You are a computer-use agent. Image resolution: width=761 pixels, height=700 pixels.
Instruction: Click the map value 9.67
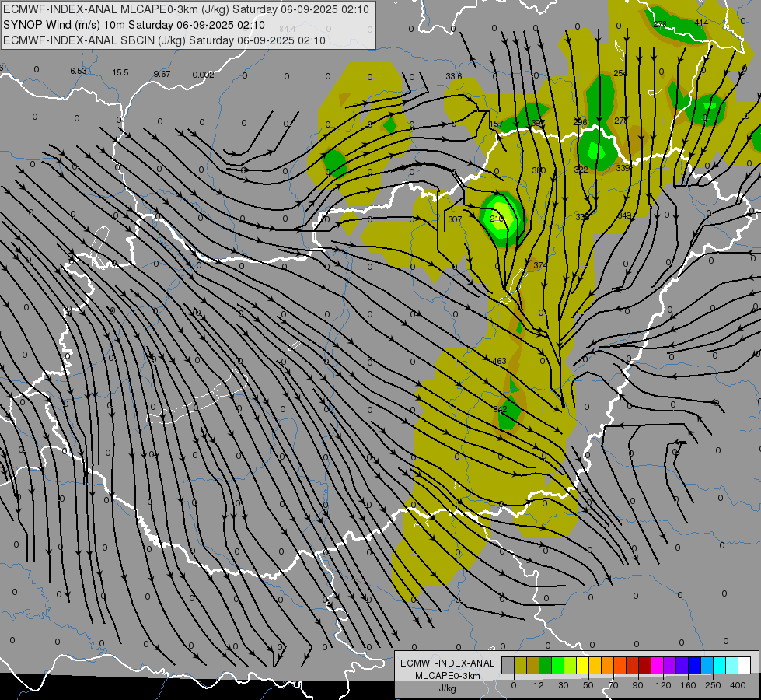click(x=162, y=74)
